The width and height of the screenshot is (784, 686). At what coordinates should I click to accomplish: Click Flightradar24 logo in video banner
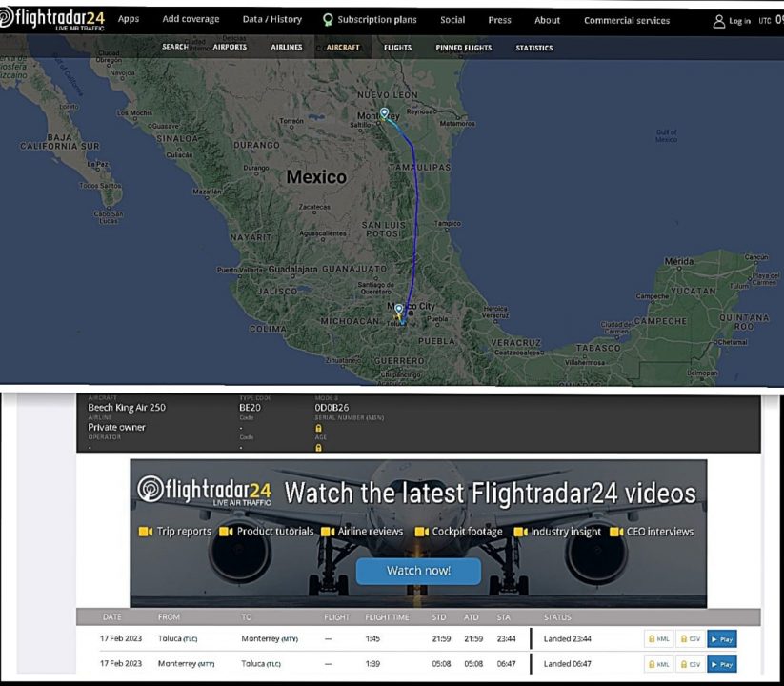pyautogui.click(x=205, y=491)
